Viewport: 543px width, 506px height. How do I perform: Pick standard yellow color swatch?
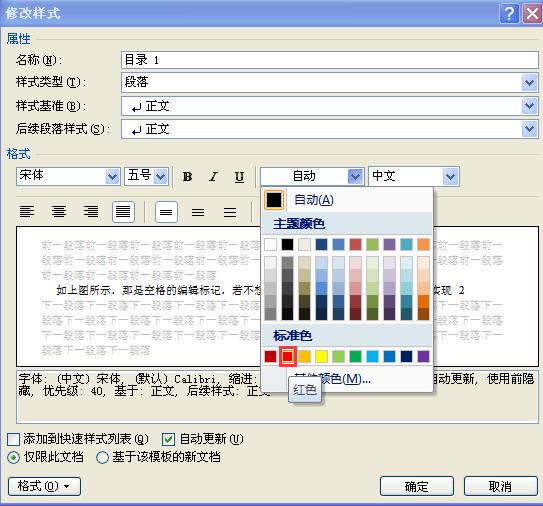(322, 356)
